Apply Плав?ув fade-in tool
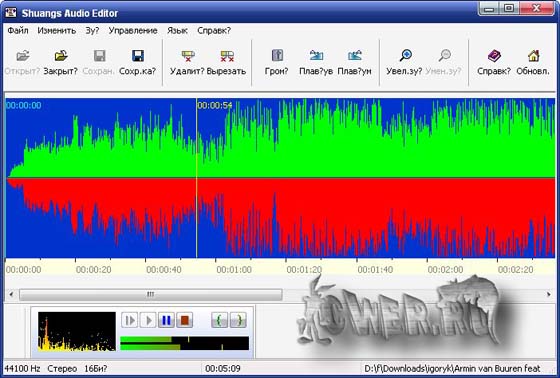This screenshot has height=378, width=560. point(316,55)
